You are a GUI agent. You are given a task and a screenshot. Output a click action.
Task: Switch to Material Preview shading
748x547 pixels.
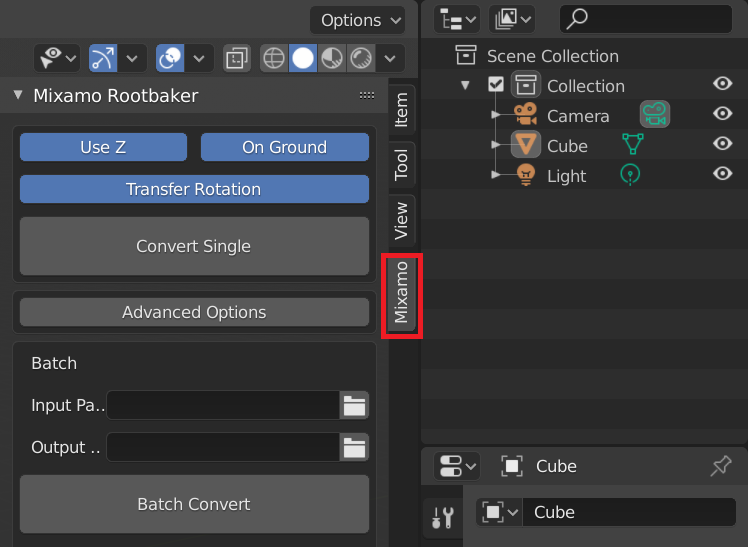click(x=332, y=58)
